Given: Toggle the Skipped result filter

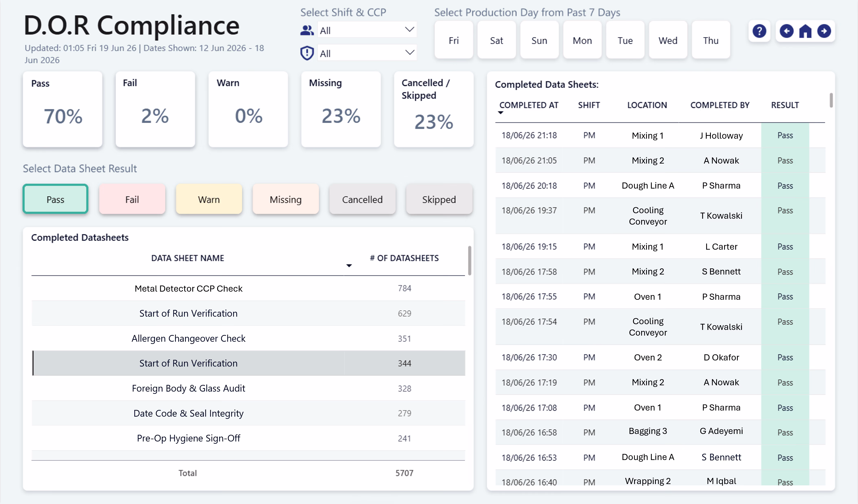Looking at the screenshot, I should (x=439, y=199).
